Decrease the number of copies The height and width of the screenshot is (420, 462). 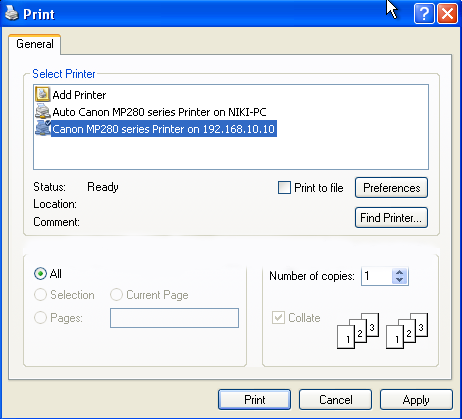click(400, 280)
